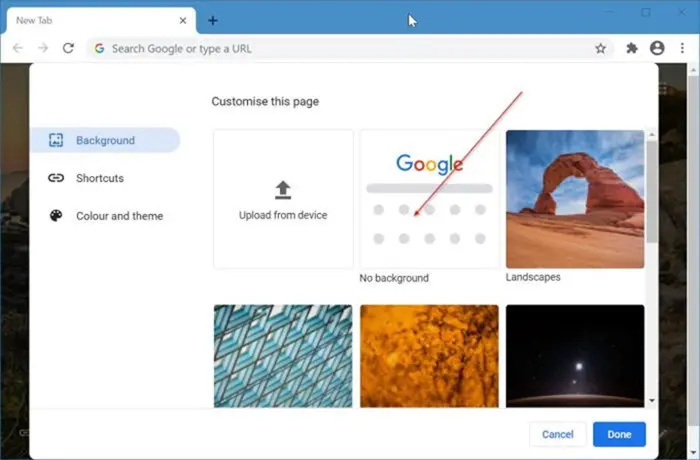
Task: Bookmark this page with star icon
Action: click(600, 48)
